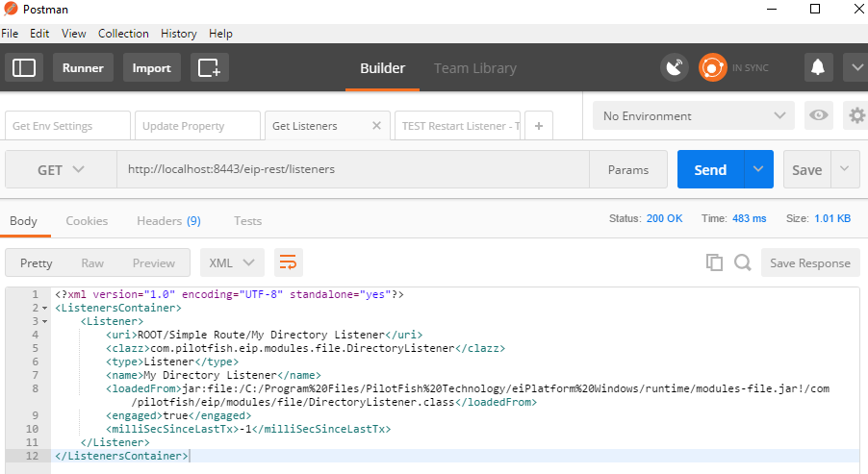Open the No Environment dropdown
868x474 pixels.
click(x=694, y=115)
